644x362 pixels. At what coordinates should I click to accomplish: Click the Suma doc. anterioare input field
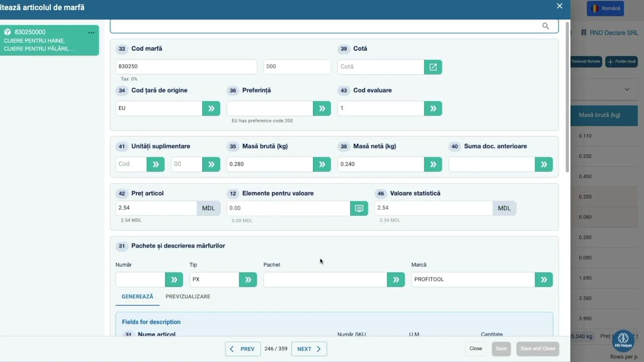(492, 164)
